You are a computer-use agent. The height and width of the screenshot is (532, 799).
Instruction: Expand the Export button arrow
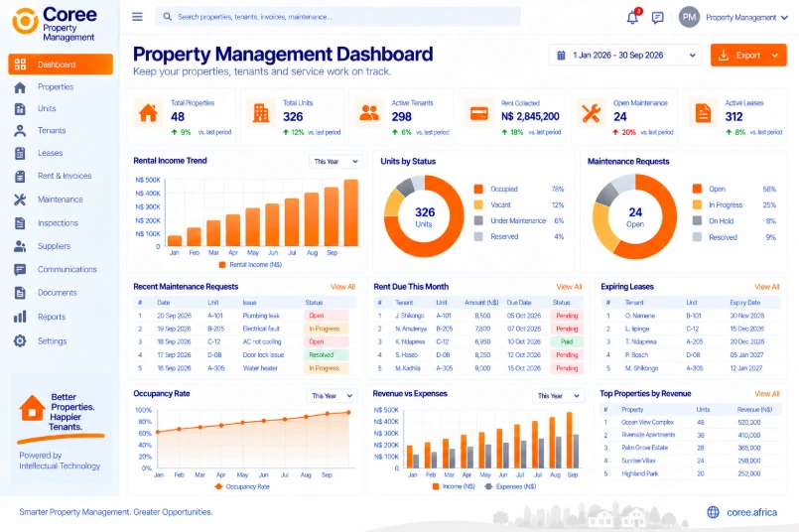(x=774, y=55)
